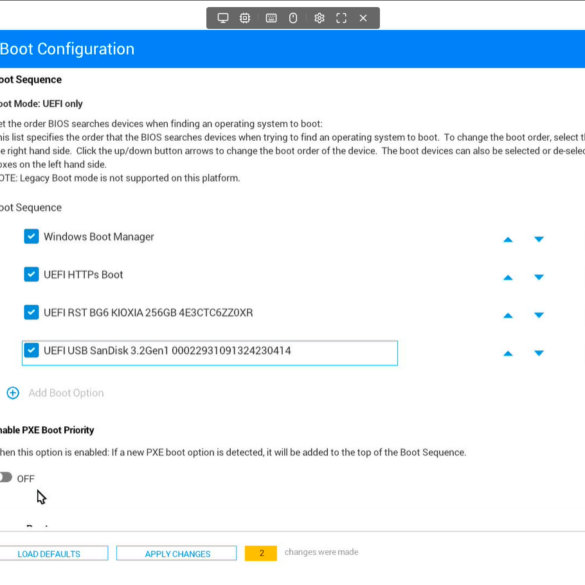Select the UEFI RST BG6 KIOXIA 256GB entry

point(148,312)
